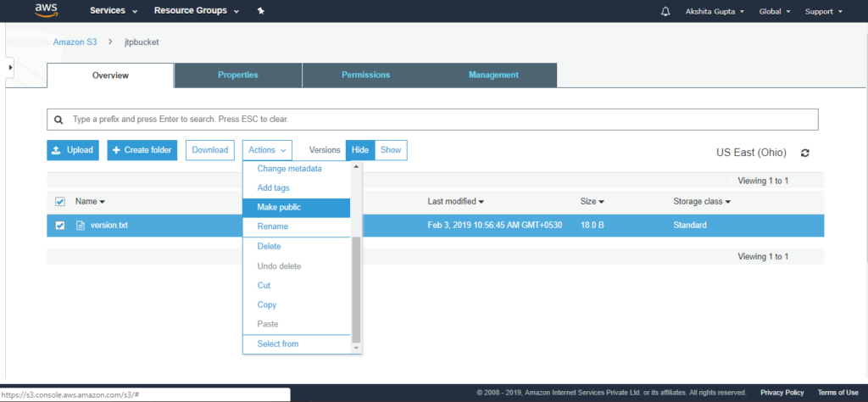Go to previous results page arrow at top
This screenshot has width=868, height=402.
coord(732,181)
